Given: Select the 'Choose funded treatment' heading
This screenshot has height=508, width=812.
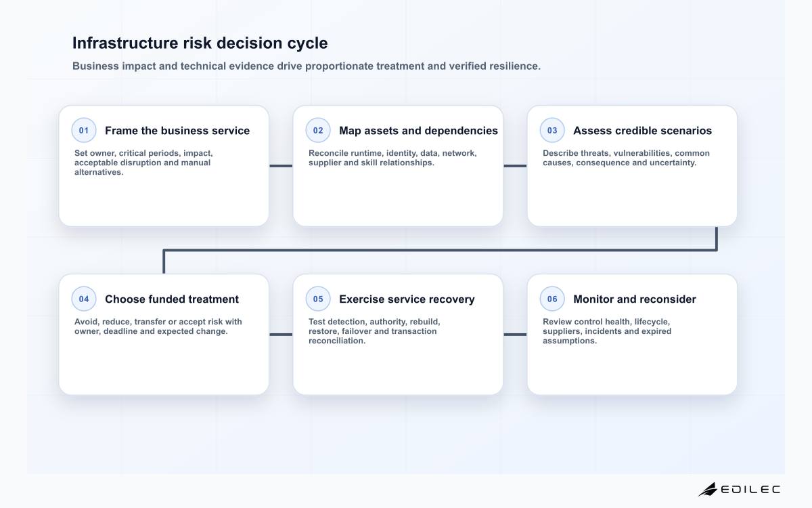Looking at the screenshot, I should coord(172,299).
